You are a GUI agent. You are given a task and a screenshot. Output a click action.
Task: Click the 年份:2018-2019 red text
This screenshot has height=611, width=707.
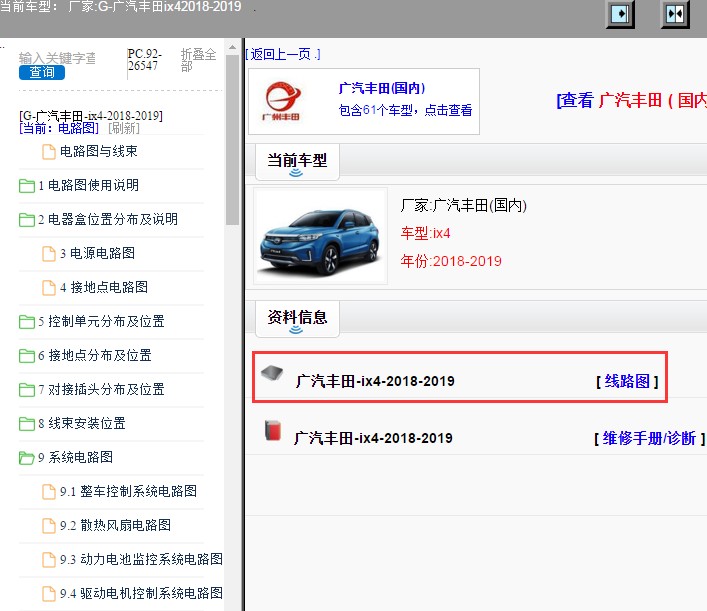click(x=451, y=261)
